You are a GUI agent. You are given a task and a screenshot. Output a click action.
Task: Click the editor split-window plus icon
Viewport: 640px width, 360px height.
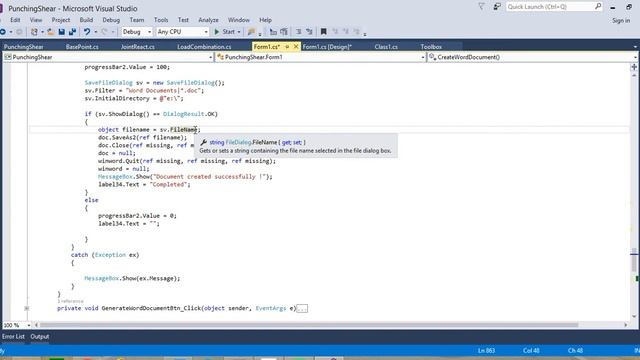(x=634, y=67)
